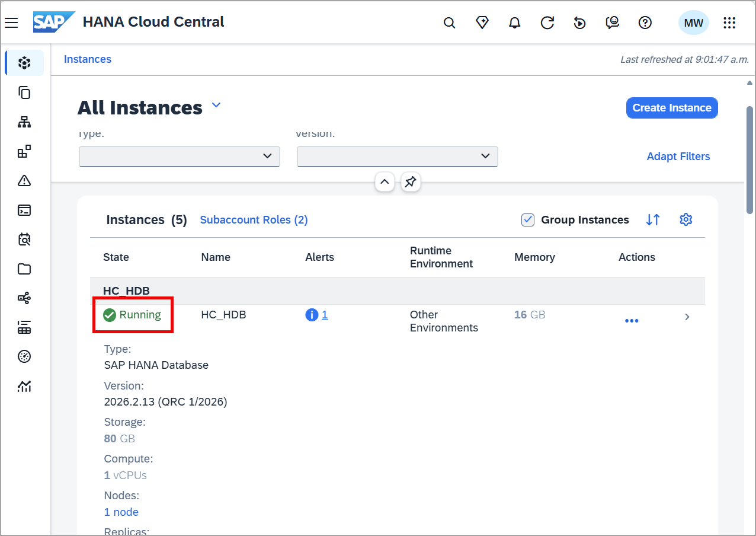
Task: Collapse the filter header with up chevron
Action: [385, 182]
